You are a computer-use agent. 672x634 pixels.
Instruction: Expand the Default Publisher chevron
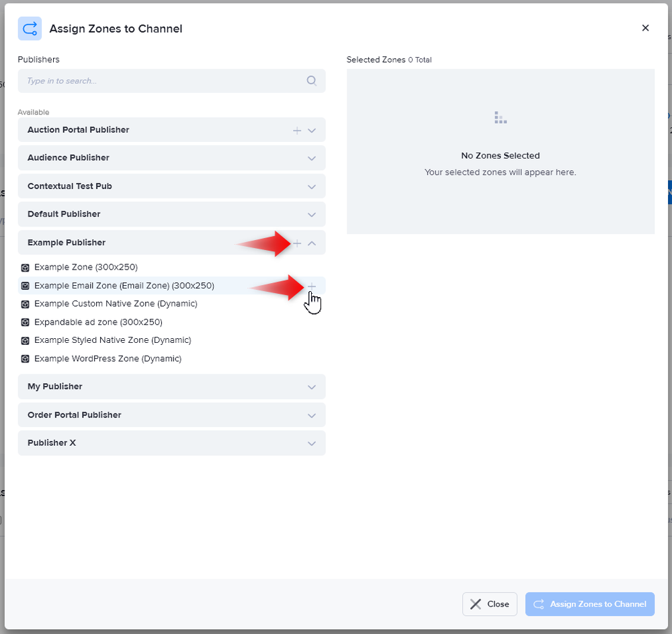tap(312, 214)
